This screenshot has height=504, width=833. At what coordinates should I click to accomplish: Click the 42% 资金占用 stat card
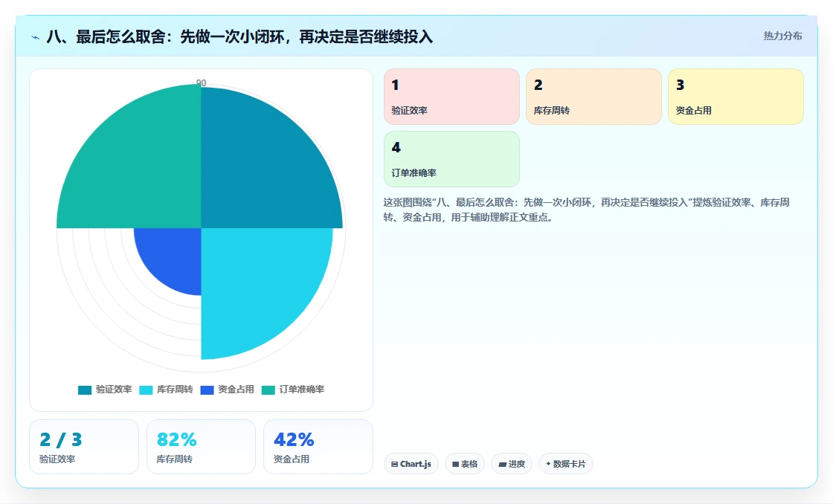(318, 447)
